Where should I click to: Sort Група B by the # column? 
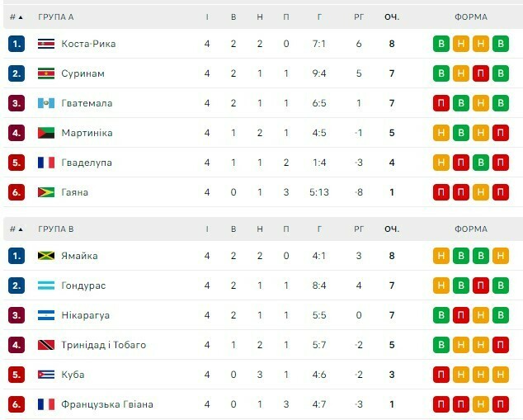pos(16,229)
